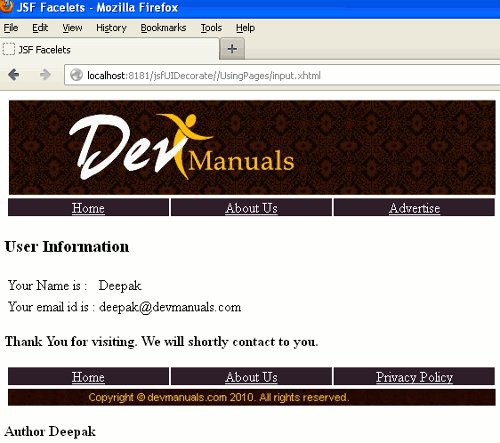Click the localhost URL address field
Screen dimensions: 500x443
(x=283, y=75)
